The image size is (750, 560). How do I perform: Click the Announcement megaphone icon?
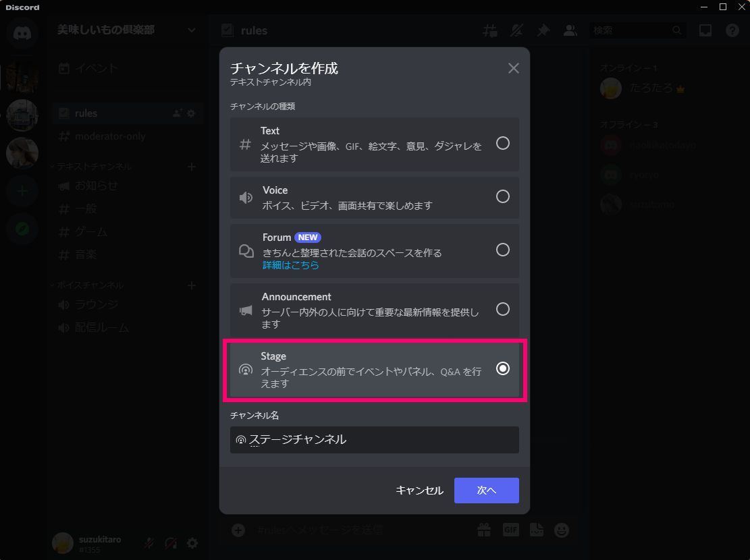[x=245, y=310]
